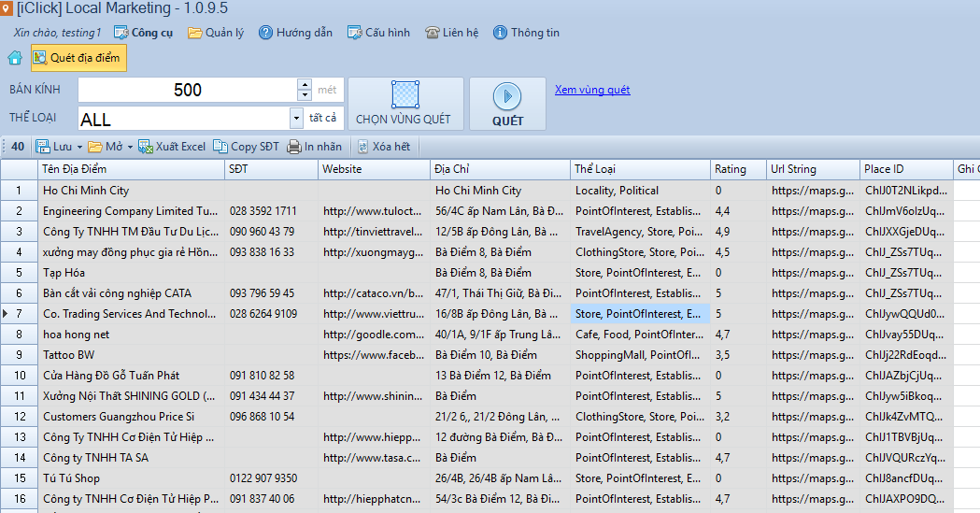Open the Xem vùng quét link
Viewport: 980px width, 513px height.
[592, 90]
